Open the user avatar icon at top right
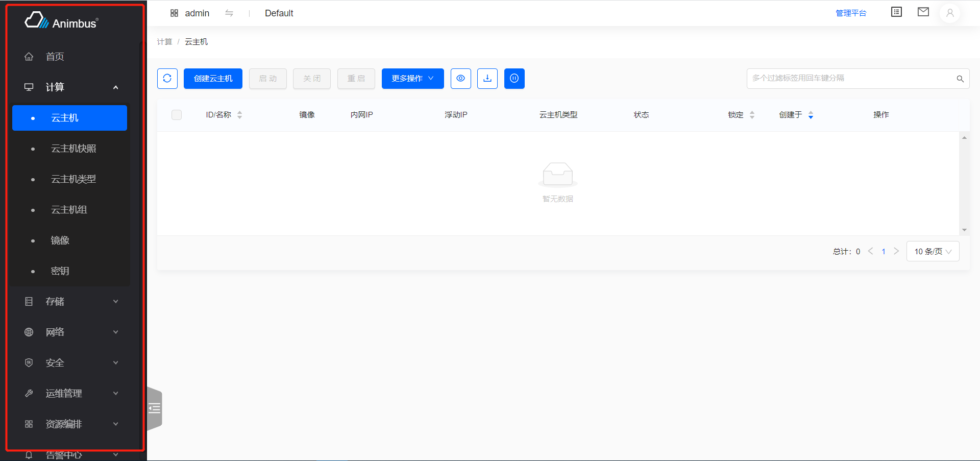The width and height of the screenshot is (980, 461). [x=950, y=13]
